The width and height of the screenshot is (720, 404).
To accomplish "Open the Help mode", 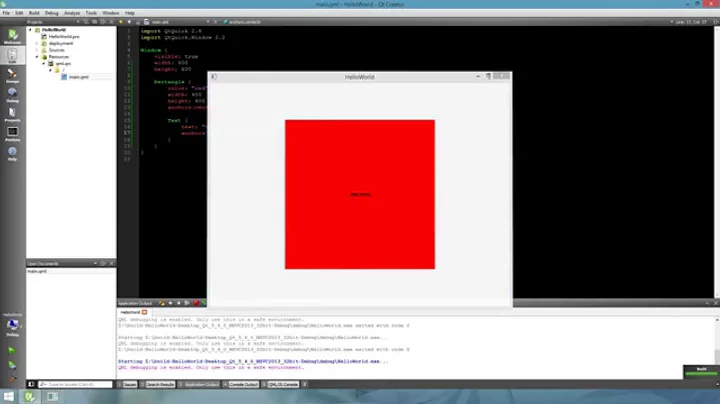I will coord(12,154).
